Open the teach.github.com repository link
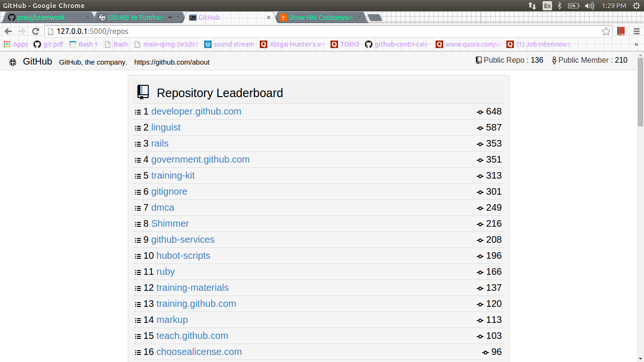The width and height of the screenshot is (644, 362). point(192,336)
